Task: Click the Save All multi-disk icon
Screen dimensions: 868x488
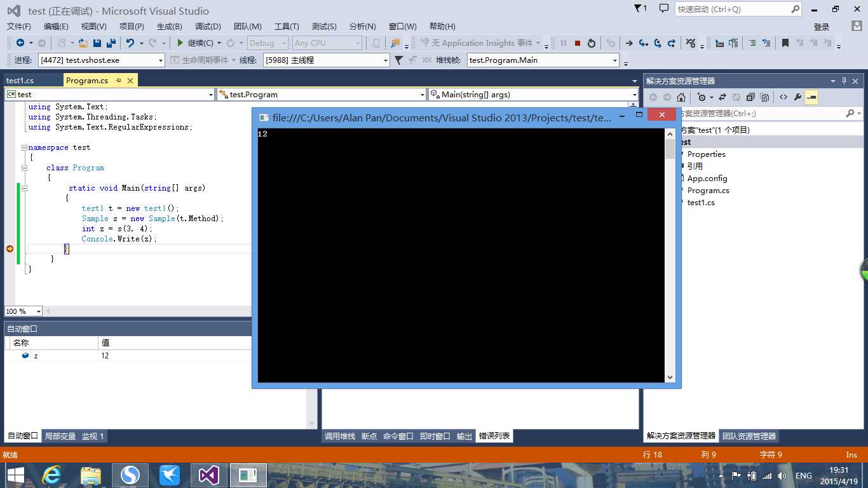Action: tap(111, 43)
